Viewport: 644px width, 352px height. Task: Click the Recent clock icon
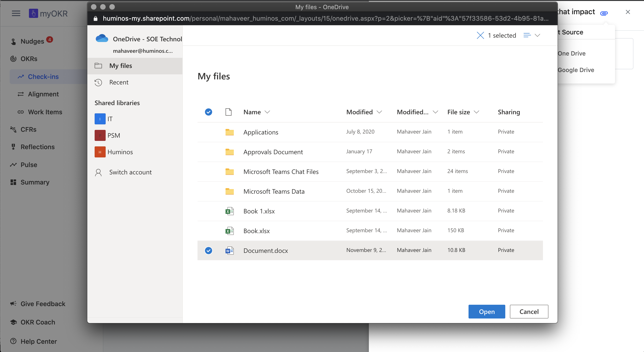98,82
